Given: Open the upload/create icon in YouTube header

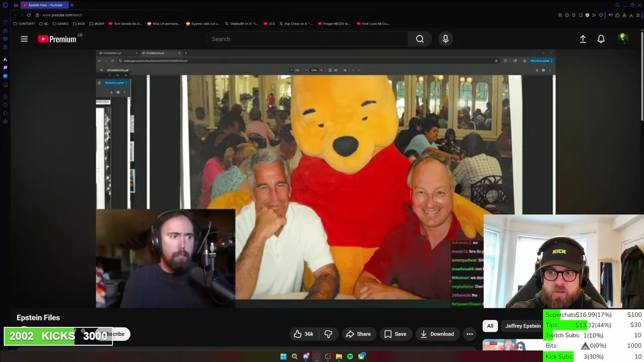Looking at the screenshot, I should point(583,39).
